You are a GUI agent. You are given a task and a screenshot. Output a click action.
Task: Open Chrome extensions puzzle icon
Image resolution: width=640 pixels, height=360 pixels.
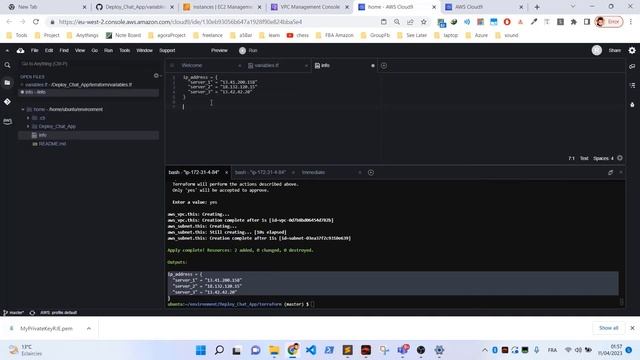coord(573,22)
